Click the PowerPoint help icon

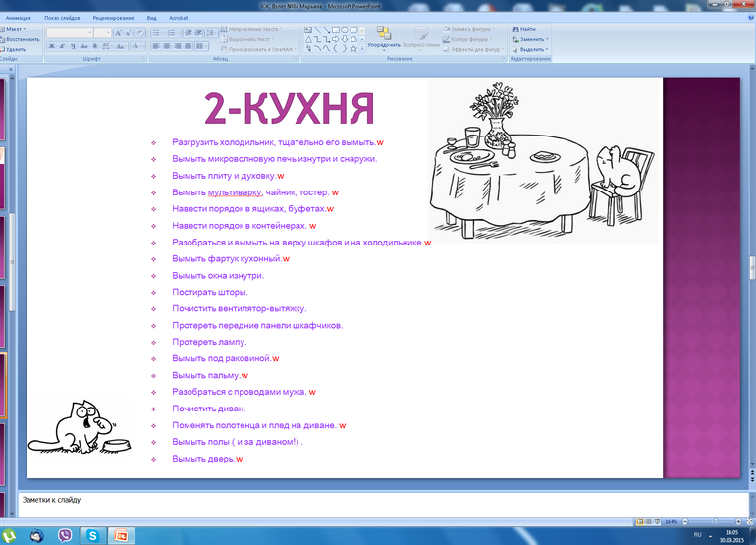pos(749,19)
